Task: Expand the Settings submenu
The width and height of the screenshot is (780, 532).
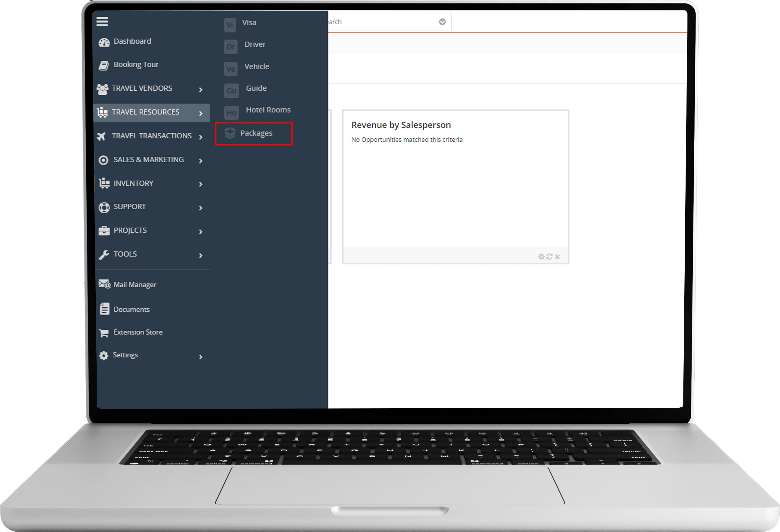Action: (202, 355)
